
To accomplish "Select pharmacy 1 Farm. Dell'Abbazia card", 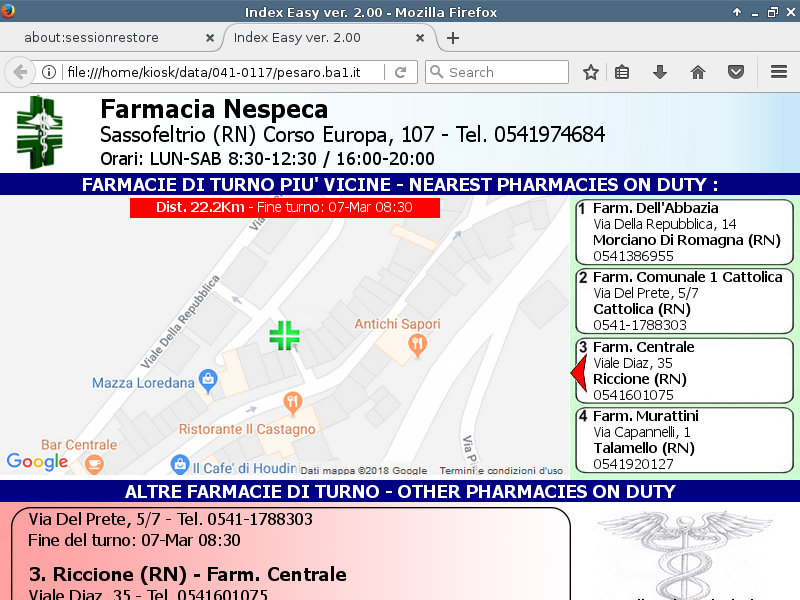I will [684, 232].
